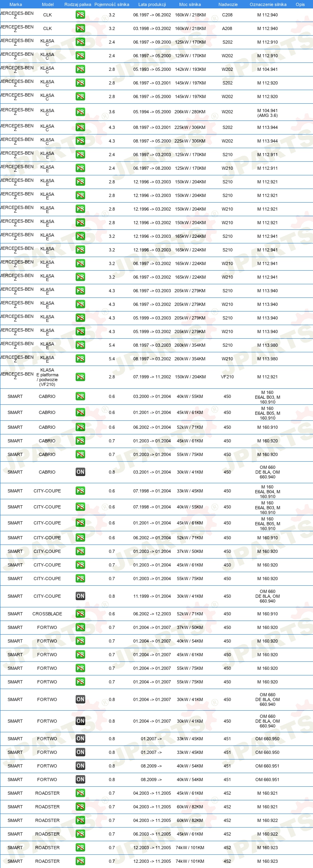The image size is (313, 868).
Task: Click the 33kW / 45KM cell in City-Coupe row
Action: coord(190,491)
